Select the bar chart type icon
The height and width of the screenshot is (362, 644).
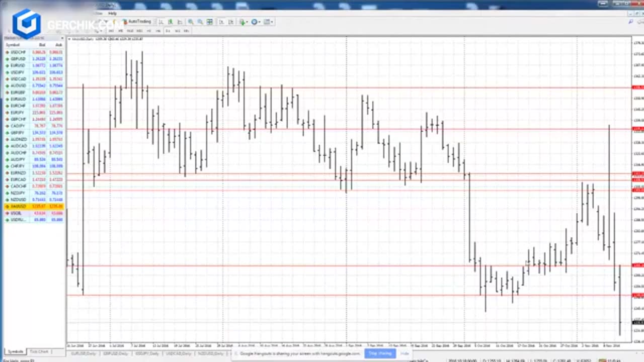(160, 22)
